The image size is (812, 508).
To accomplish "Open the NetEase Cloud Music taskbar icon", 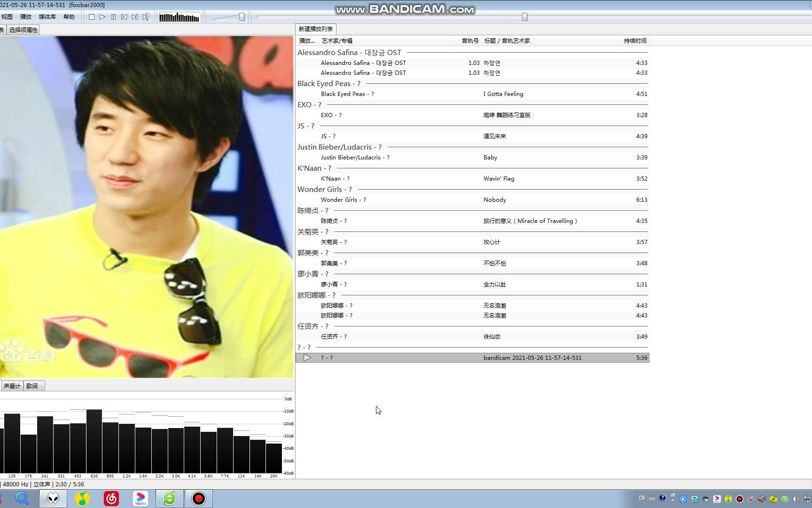I will pyautogui.click(x=111, y=498).
